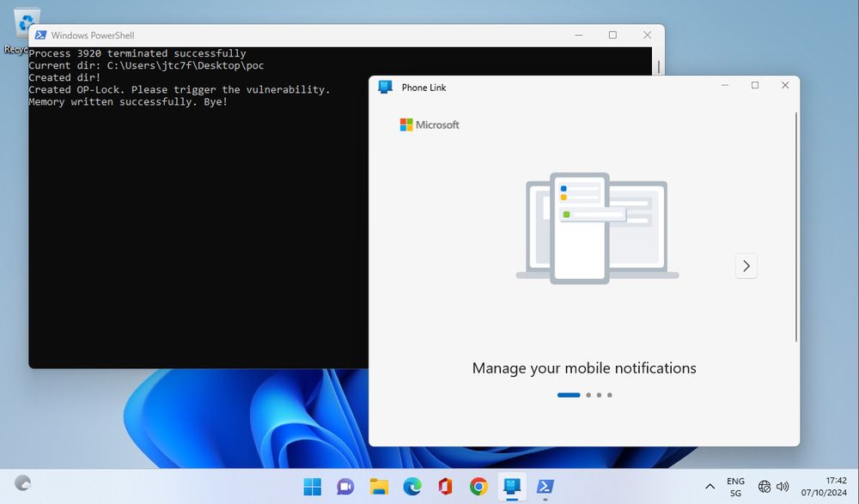Click the phone and laptop illustration
The height and width of the screenshot is (504, 859).
pyautogui.click(x=597, y=228)
